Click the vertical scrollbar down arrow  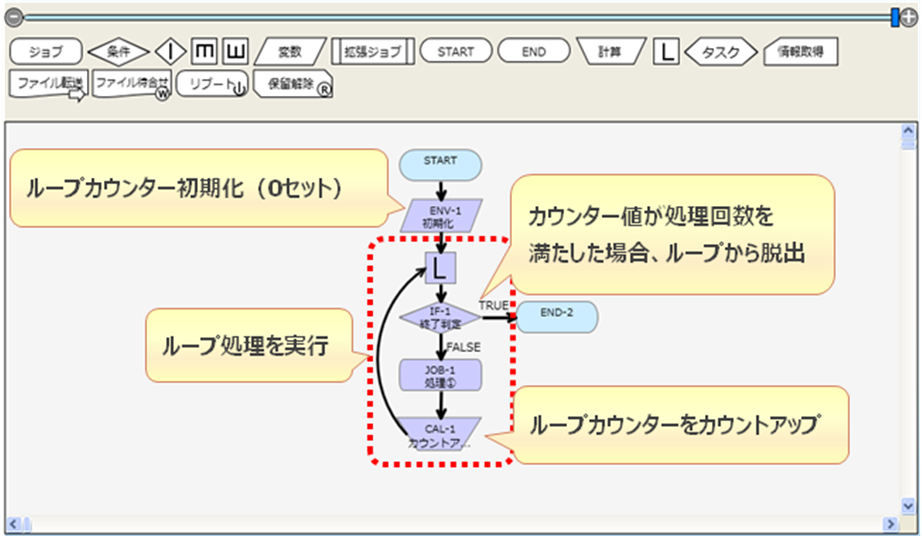point(908,505)
